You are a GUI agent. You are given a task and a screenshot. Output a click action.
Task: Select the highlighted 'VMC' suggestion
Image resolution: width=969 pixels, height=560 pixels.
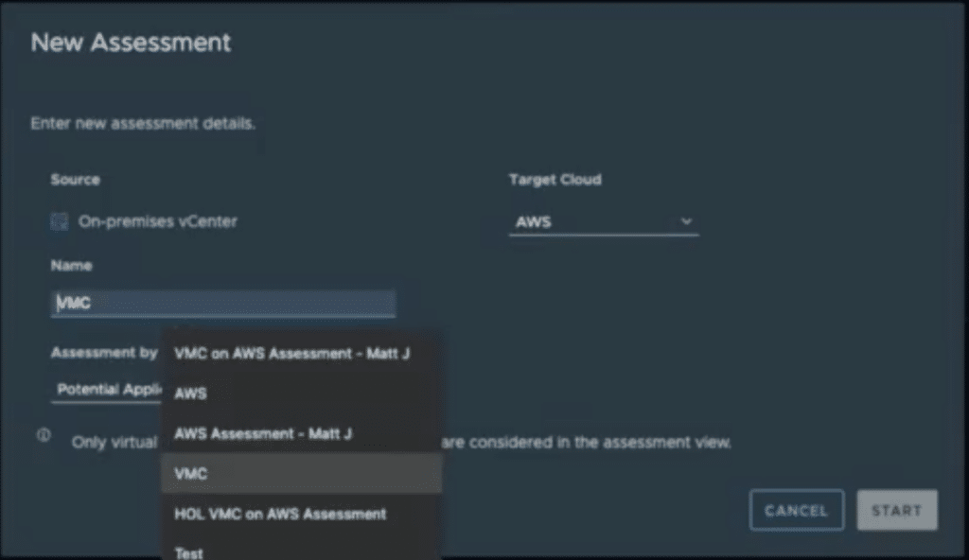pos(302,474)
